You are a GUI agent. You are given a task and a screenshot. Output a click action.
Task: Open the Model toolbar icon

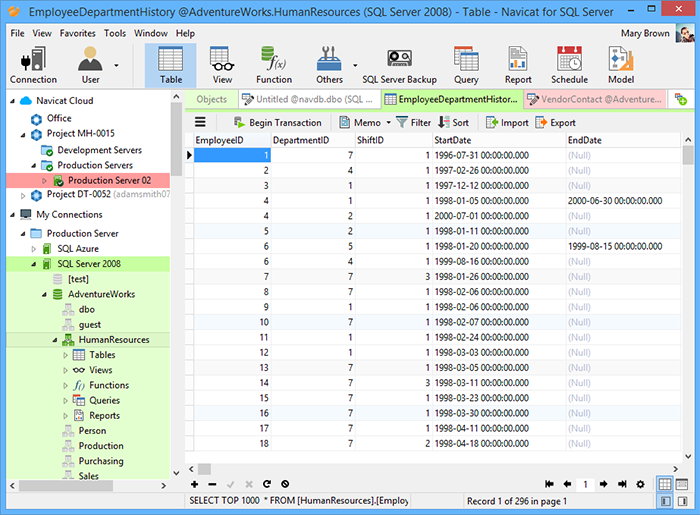click(621, 66)
